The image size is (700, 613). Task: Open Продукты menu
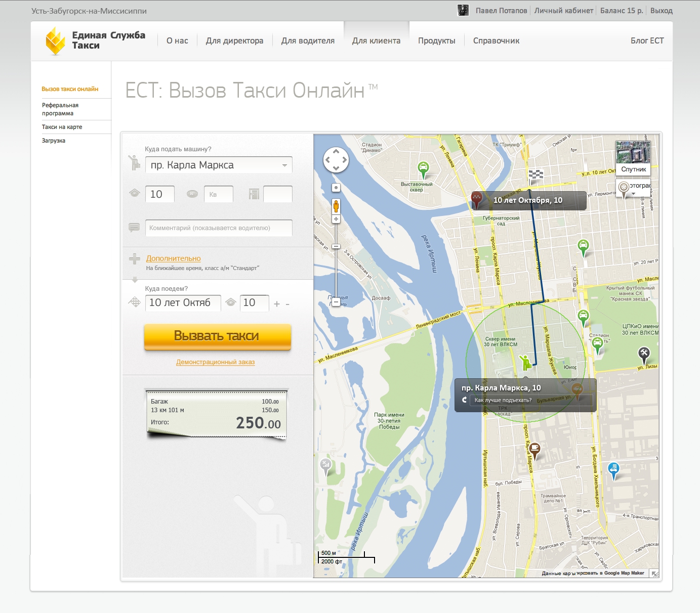point(436,40)
